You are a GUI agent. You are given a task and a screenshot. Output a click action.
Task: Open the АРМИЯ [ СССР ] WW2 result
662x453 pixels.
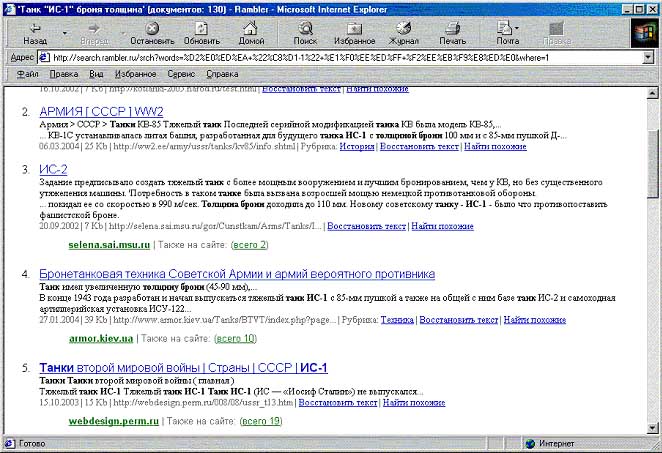click(101, 111)
